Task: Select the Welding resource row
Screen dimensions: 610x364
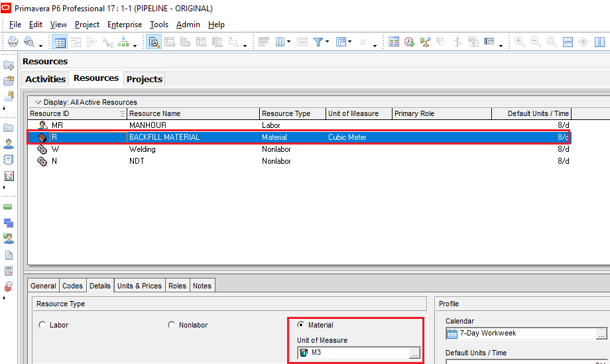Action: point(299,149)
